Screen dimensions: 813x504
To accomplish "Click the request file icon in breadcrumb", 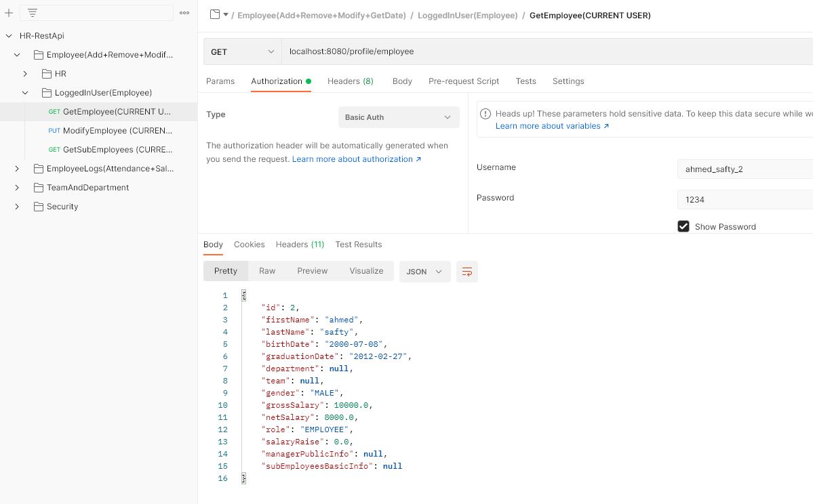I will 215,14.
